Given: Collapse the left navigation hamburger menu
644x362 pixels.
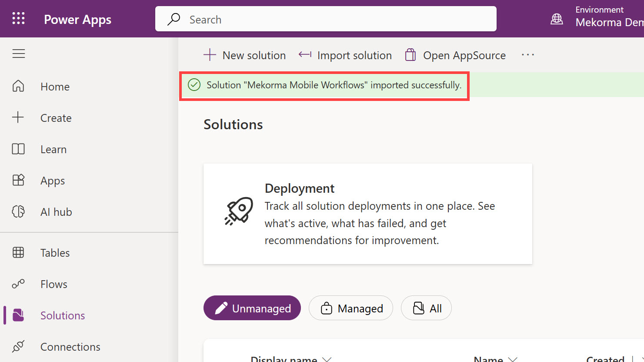Looking at the screenshot, I should click(x=19, y=54).
